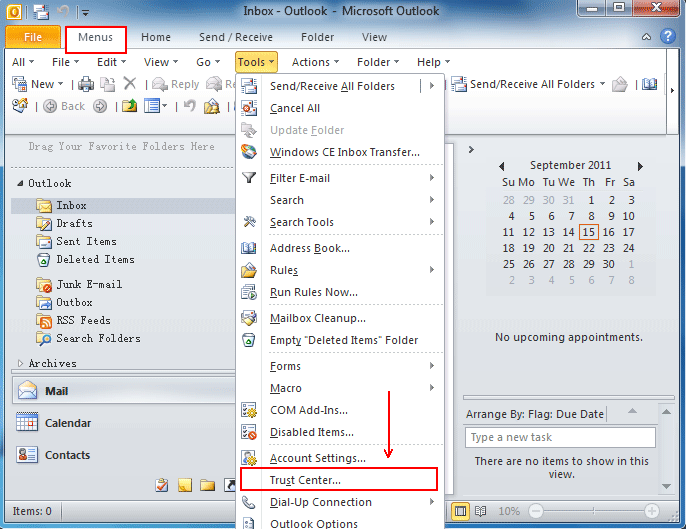
Task: Click the Notes icon in navigation bar
Action: 185,485
